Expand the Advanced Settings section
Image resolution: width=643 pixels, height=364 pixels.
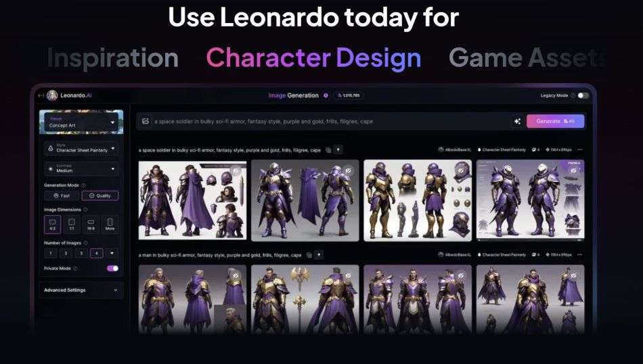click(x=81, y=290)
